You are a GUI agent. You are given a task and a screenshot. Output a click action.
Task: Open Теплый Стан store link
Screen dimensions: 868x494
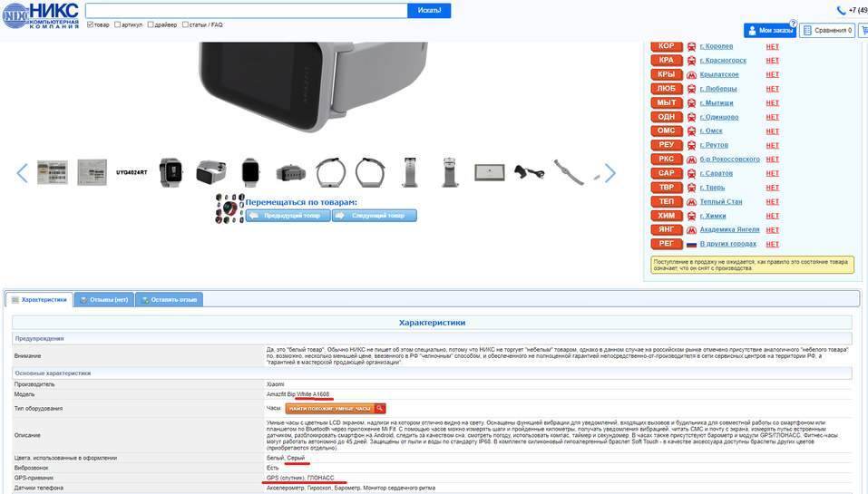click(721, 201)
